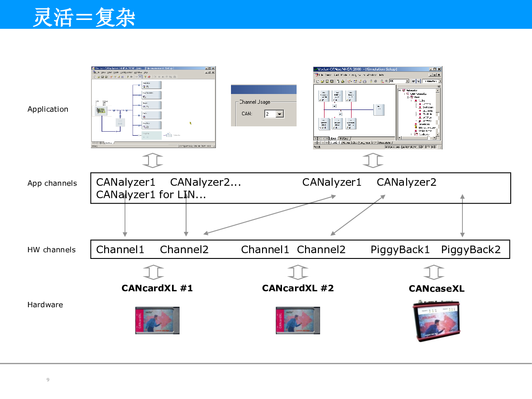Click the text 'CANalyzer1 for LIN...'
The width and height of the screenshot is (532, 399).
151,194
